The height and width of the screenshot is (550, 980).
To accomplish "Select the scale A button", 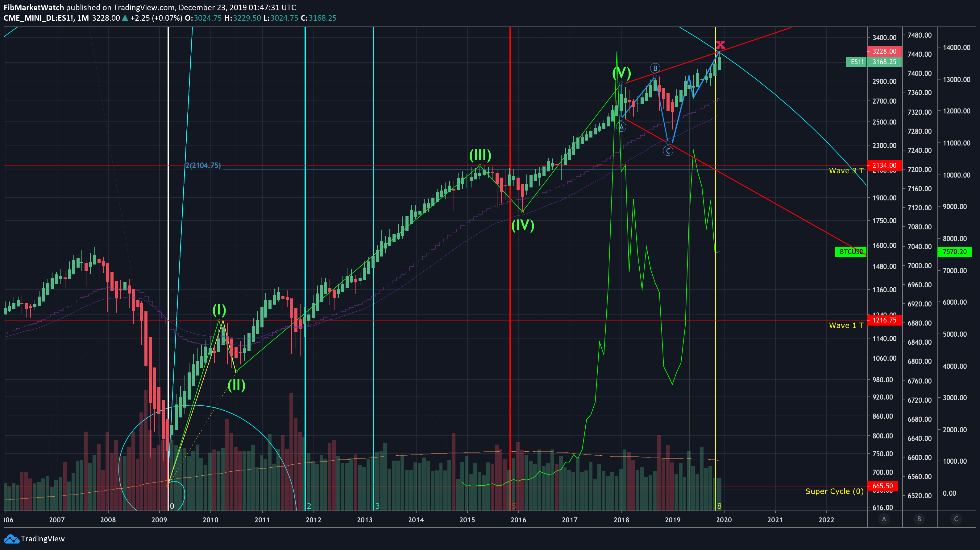I will pyautogui.click(x=884, y=519).
